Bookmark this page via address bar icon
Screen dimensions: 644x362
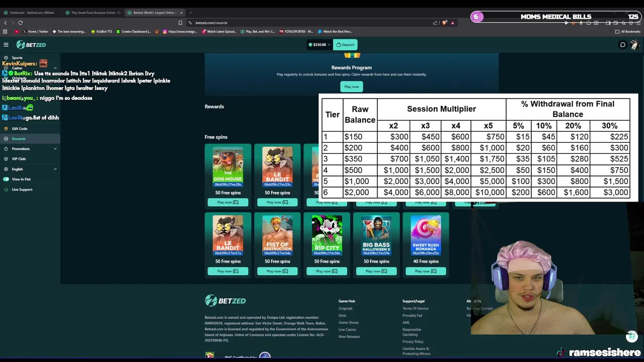pos(180,23)
